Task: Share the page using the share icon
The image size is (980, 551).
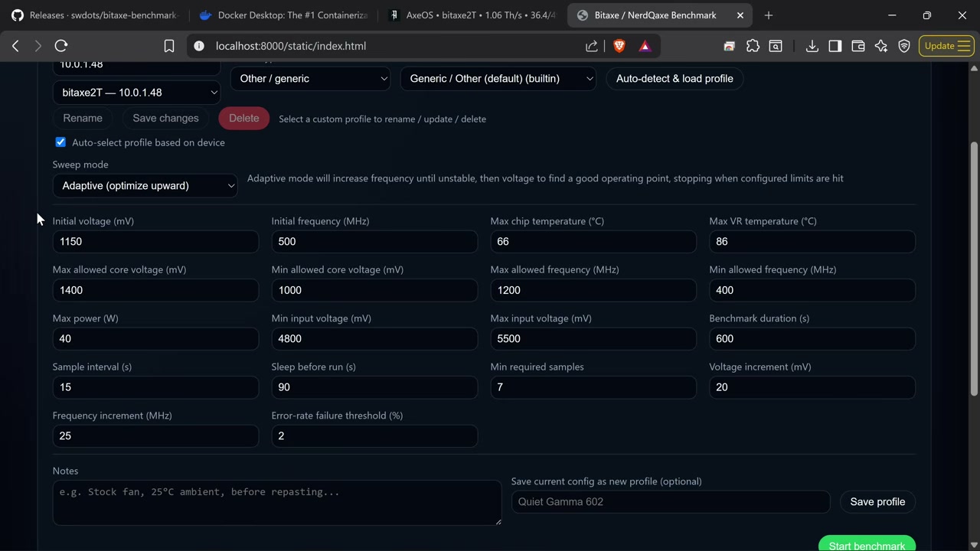Action: click(592, 46)
